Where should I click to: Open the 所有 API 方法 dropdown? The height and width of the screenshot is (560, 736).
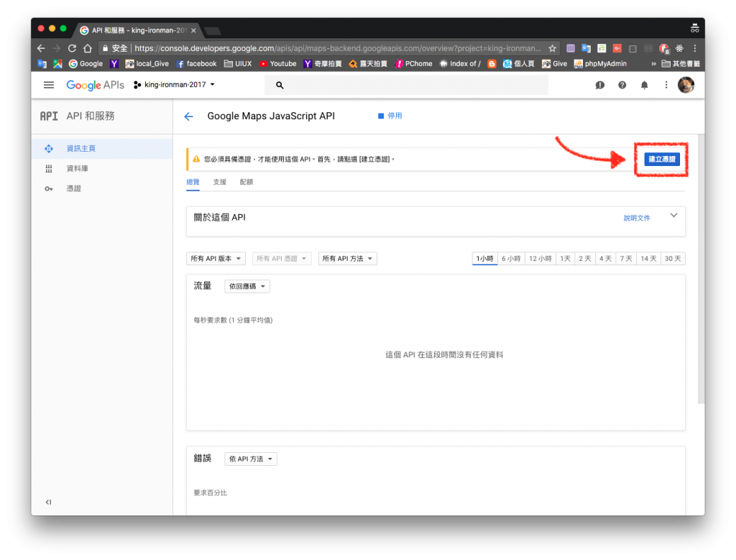pyautogui.click(x=347, y=259)
